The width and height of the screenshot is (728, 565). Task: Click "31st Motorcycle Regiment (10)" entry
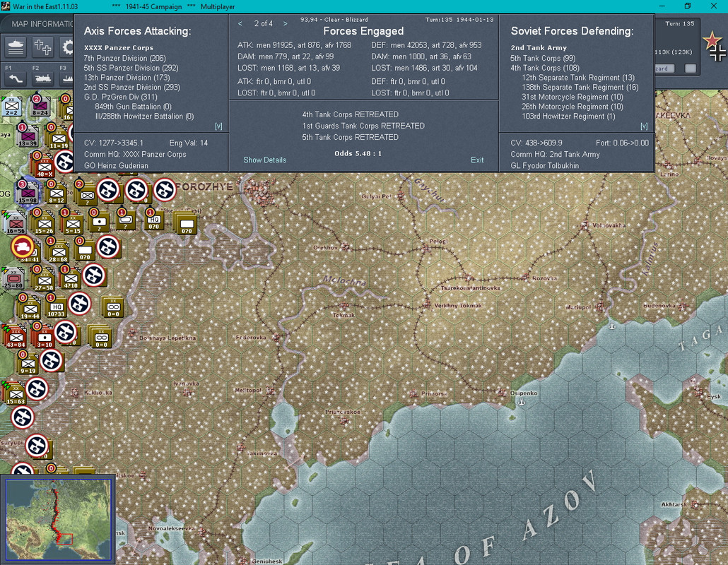tap(573, 97)
